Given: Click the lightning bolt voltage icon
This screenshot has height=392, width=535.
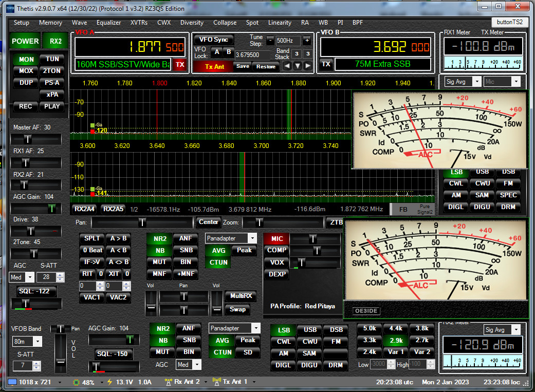Looking at the screenshot, I should pyautogui.click(x=110, y=382).
